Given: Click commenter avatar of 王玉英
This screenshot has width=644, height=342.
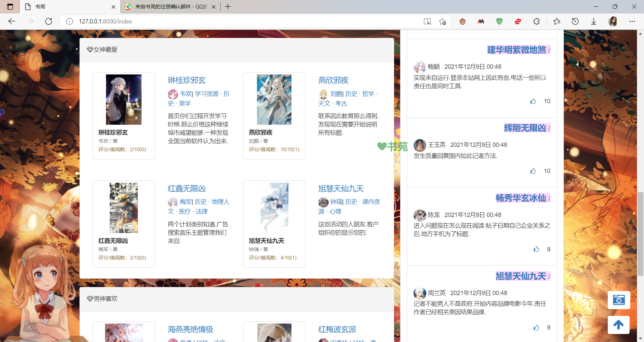Looking at the screenshot, I should click(x=420, y=145).
